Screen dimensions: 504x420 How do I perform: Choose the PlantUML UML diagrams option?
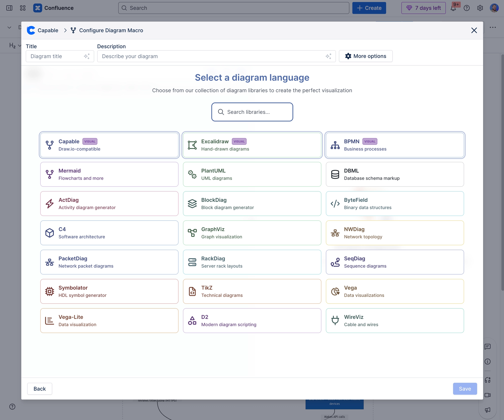tap(252, 174)
